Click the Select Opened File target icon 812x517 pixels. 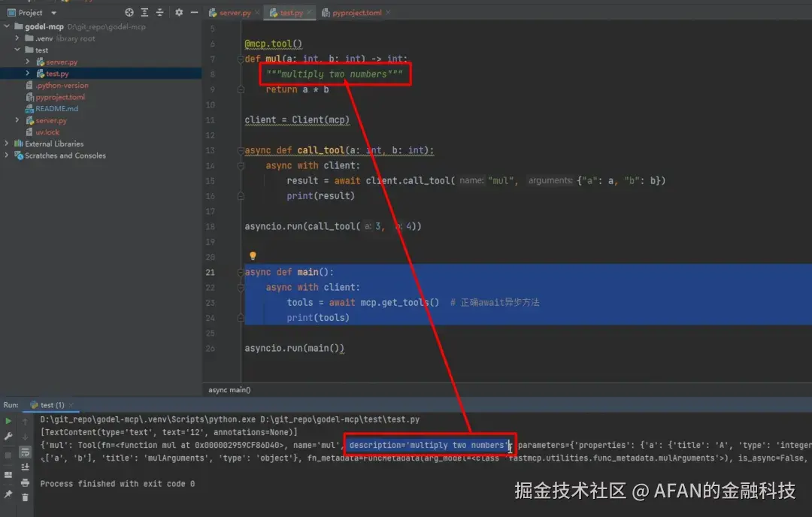[129, 13]
